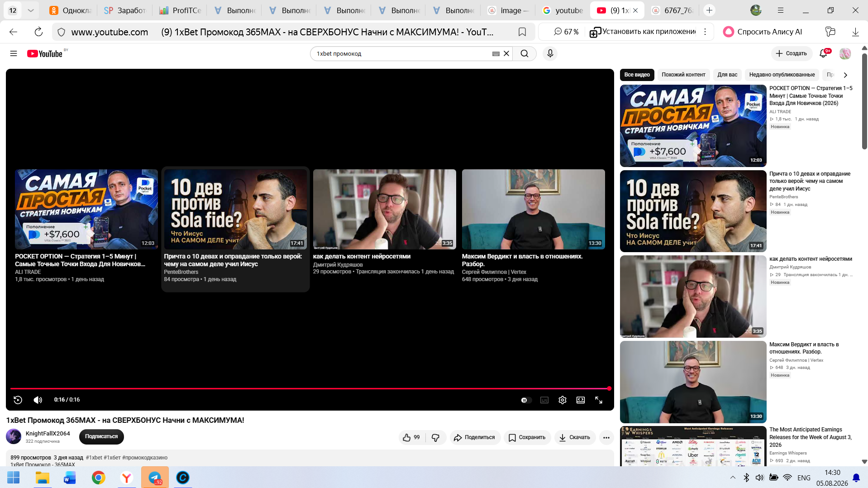The image size is (868, 488).
Task: Ask Alice AI assistant
Action: pos(763,32)
